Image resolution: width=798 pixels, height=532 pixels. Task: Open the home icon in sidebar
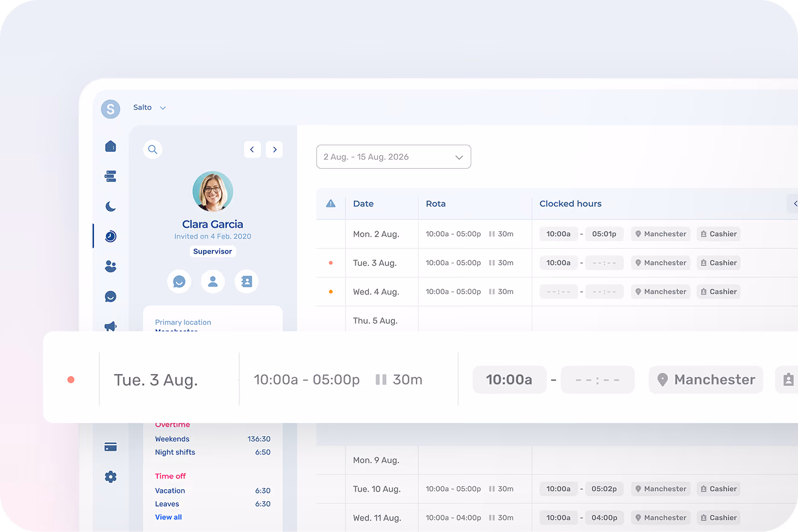pos(110,146)
